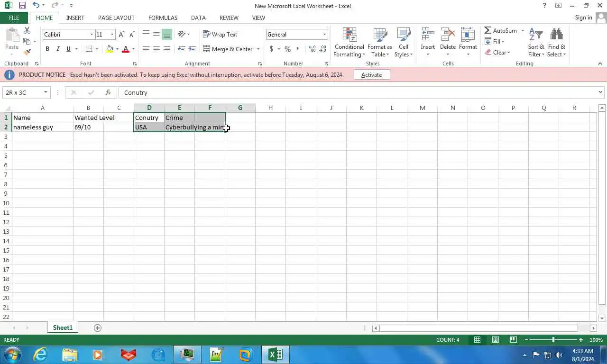Open the Conditional Formatting menu
607x364 pixels.
coord(349,43)
